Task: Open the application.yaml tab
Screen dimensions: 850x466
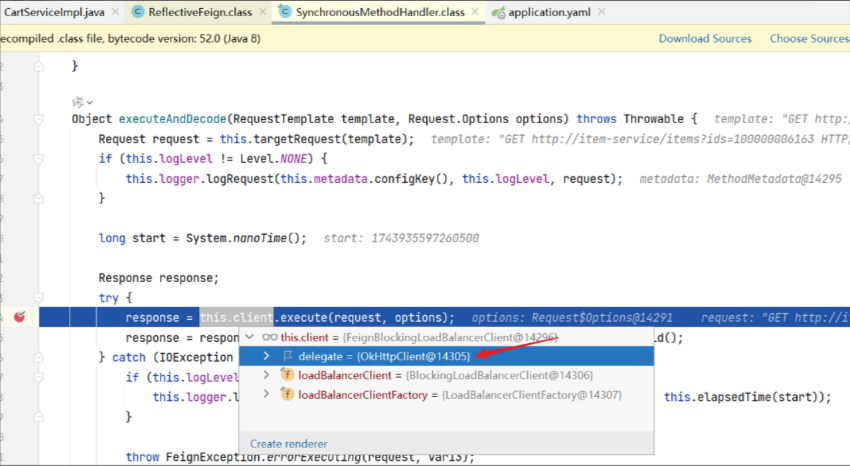Action: [550, 12]
